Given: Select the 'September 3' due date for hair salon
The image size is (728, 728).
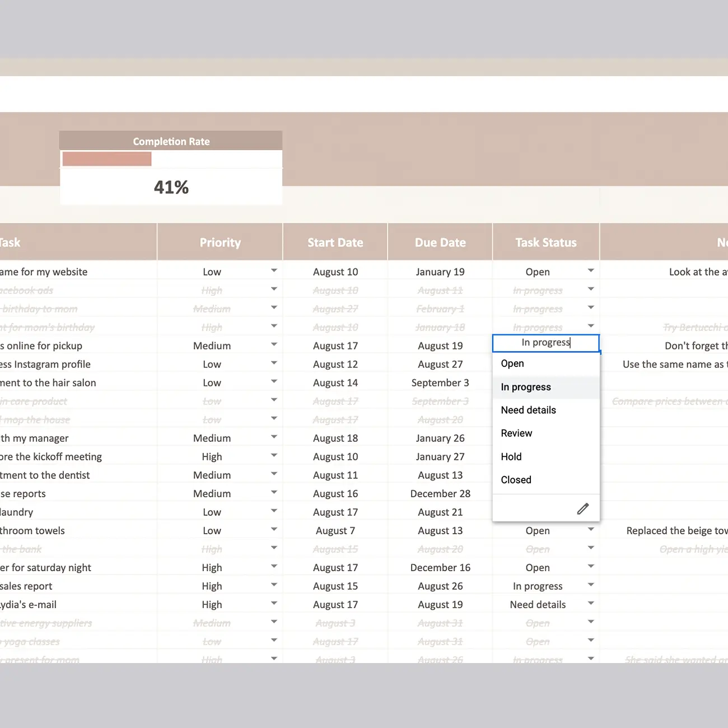Looking at the screenshot, I should pyautogui.click(x=440, y=383).
